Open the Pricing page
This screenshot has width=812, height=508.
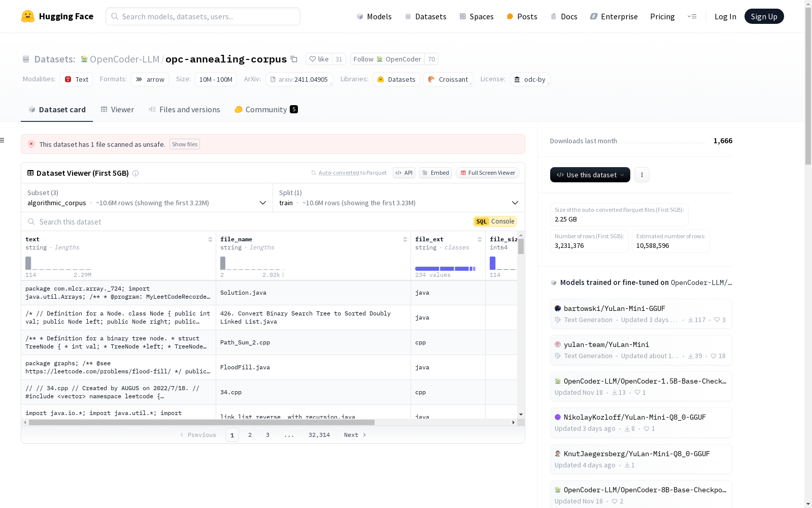click(662, 16)
